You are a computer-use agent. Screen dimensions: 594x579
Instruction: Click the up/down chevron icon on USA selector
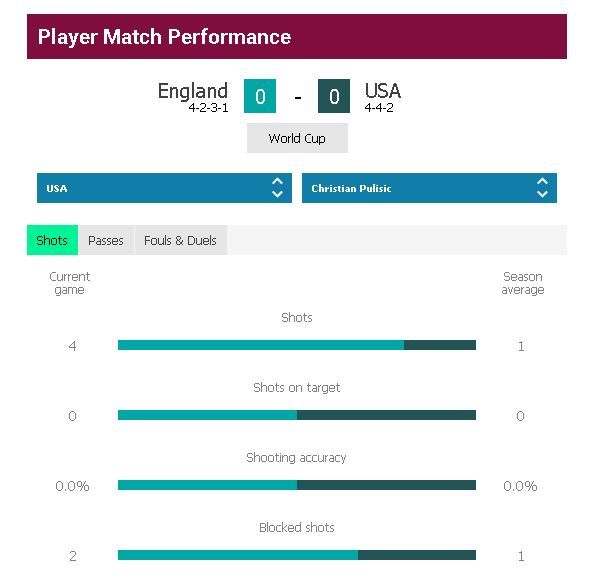tap(277, 188)
